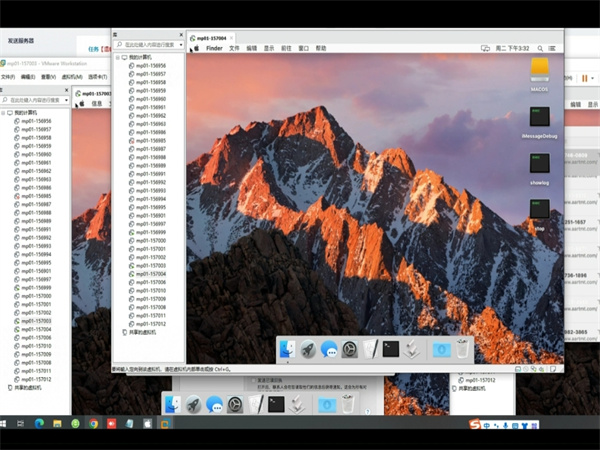Open the Finder menu in macOS menu bar
Screen dimensions: 600x450
click(x=214, y=48)
